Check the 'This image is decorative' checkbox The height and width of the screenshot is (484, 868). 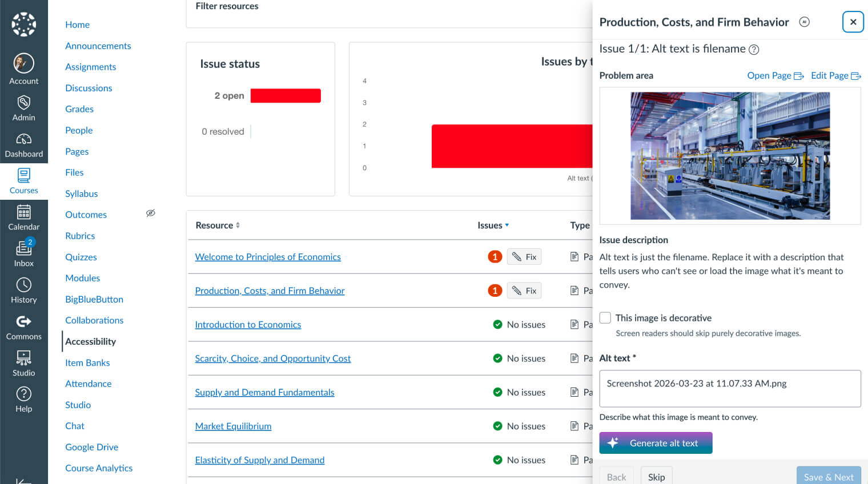(605, 318)
